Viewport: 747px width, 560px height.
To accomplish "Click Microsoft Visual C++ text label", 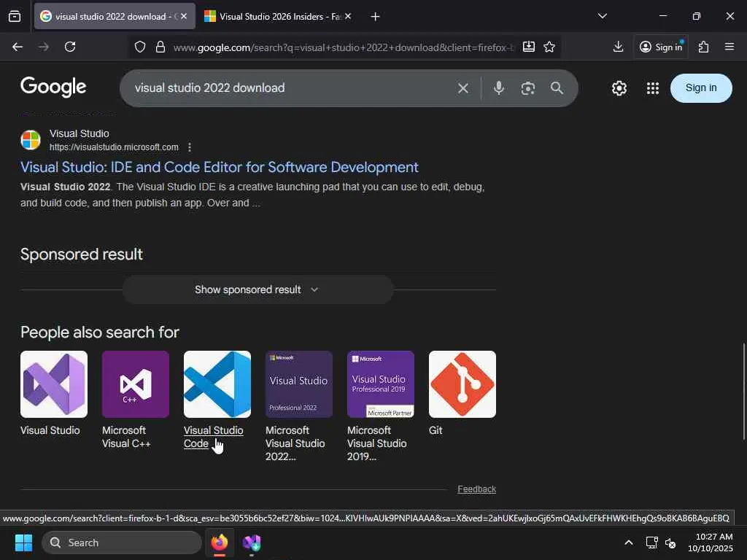I will [x=126, y=437].
